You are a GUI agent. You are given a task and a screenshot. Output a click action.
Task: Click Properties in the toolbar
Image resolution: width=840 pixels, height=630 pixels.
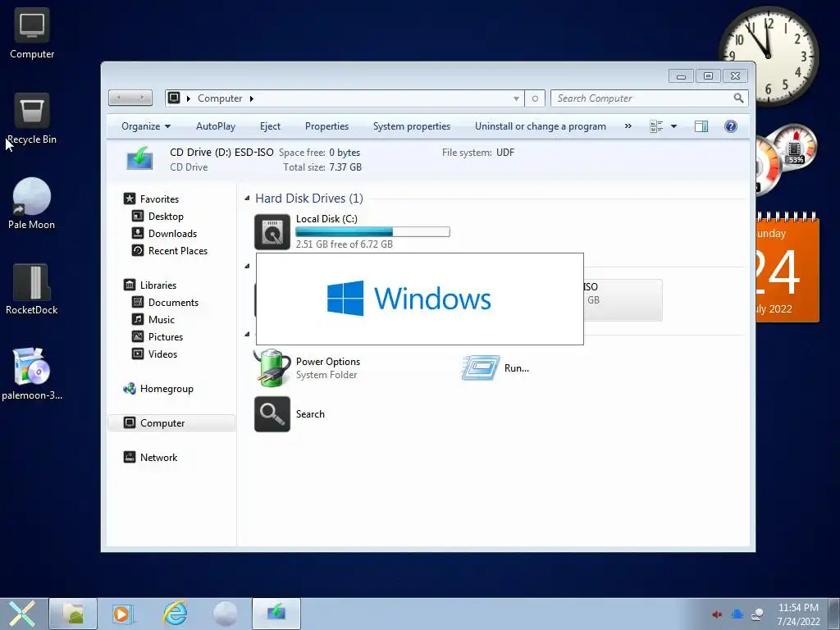326,126
